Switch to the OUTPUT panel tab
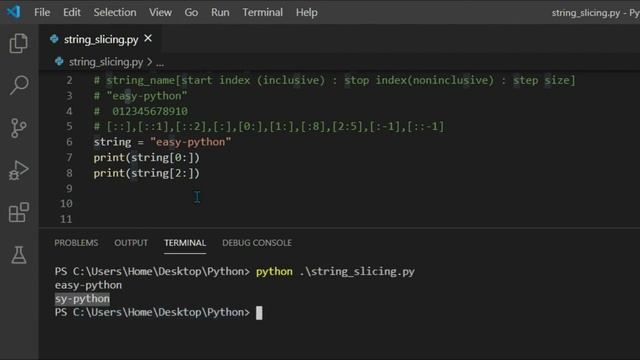Screen dimensions: 640x360 click(131, 243)
